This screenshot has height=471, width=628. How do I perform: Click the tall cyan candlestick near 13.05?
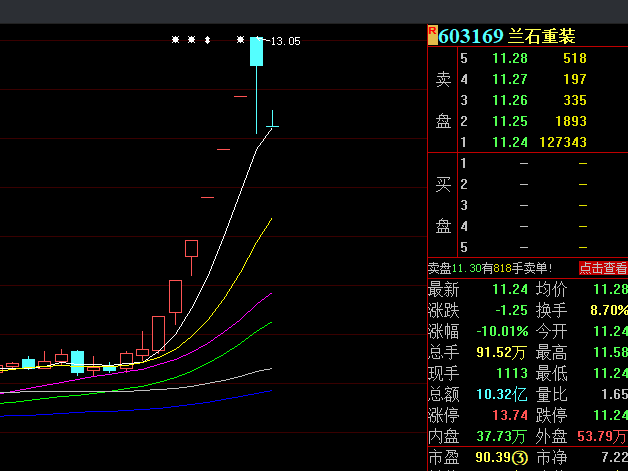click(257, 52)
